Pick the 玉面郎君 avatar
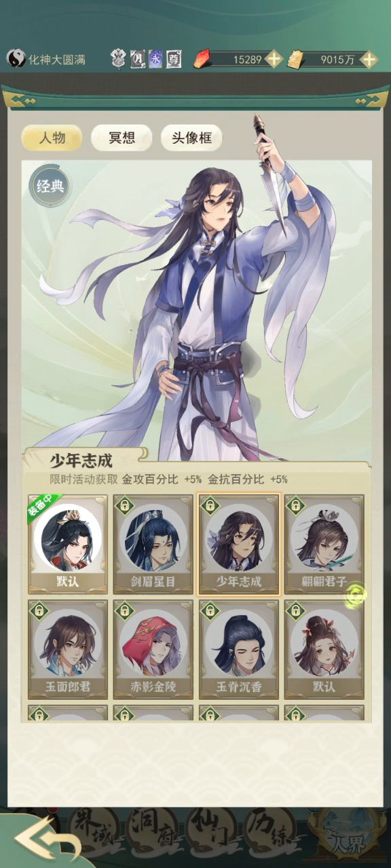This screenshot has height=868, width=391. pyautogui.click(x=67, y=650)
